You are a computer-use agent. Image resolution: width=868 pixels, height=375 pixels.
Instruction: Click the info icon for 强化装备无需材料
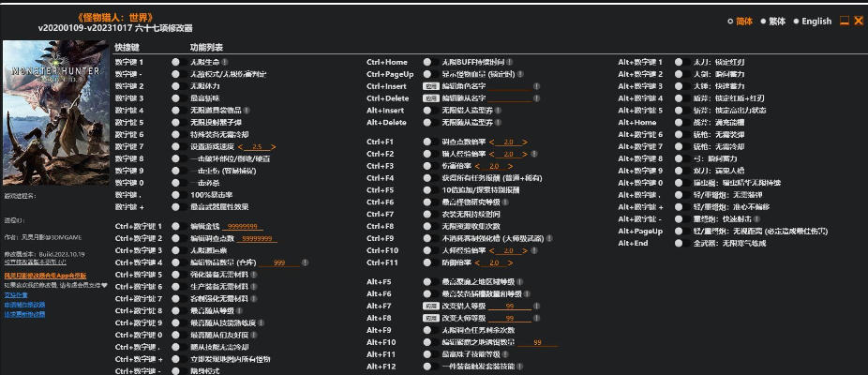253,274
